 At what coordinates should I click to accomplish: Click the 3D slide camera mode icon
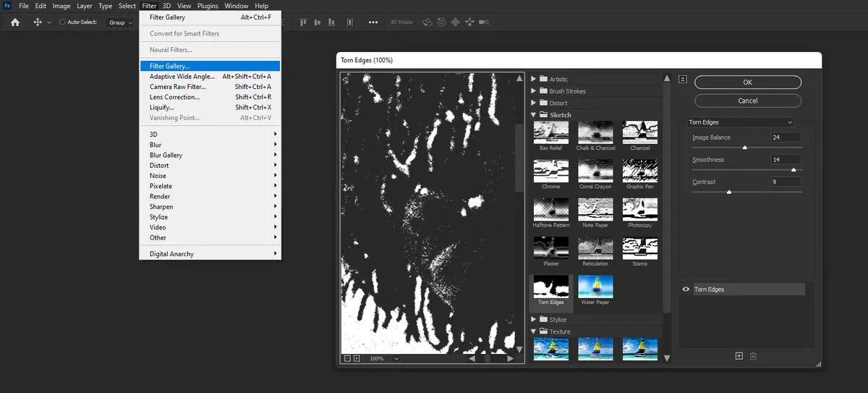469,22
